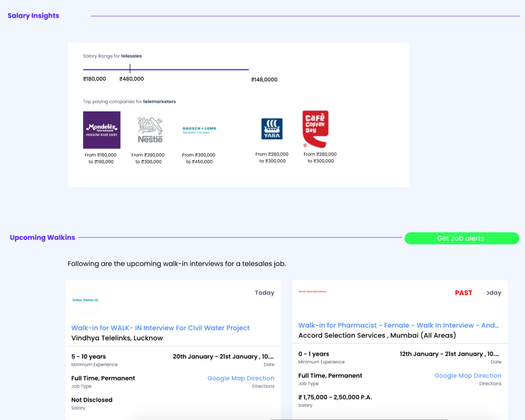Viewport: 525px width, 420px height.
Task: Click the Upcoming Walkins heading
Action: 42,237
